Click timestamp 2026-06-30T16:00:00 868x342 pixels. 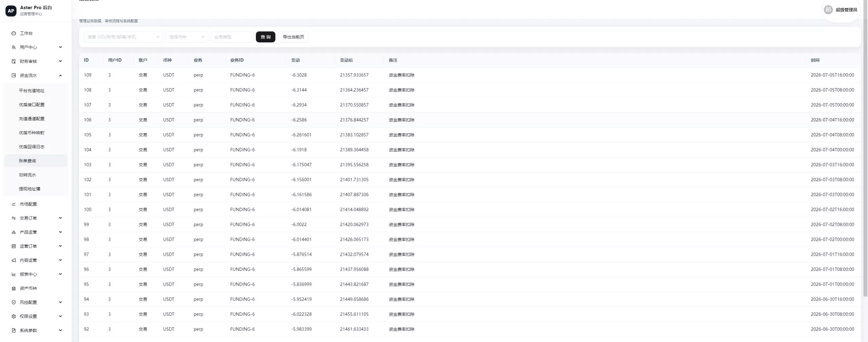click(x=832, y=299)
